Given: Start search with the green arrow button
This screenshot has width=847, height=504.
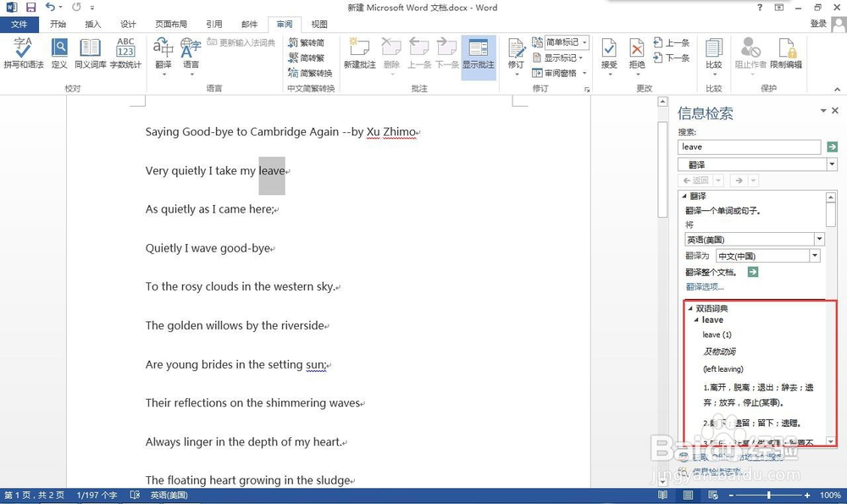Looking at the screenshot, I should pyautogui.click(x=832, y=147).
